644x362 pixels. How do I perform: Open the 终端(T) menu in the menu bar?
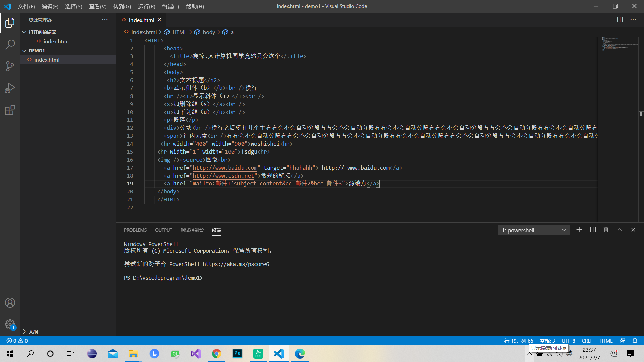coord(170,6)
